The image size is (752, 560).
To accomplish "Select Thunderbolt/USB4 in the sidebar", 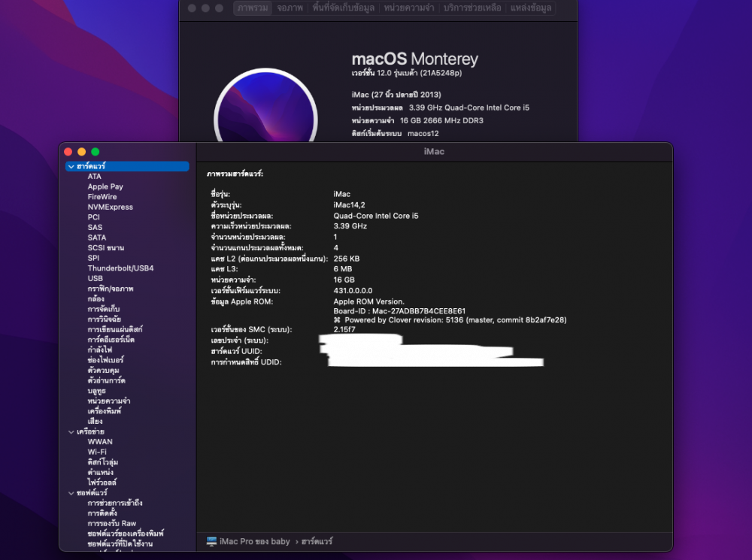I will [120, 268].
